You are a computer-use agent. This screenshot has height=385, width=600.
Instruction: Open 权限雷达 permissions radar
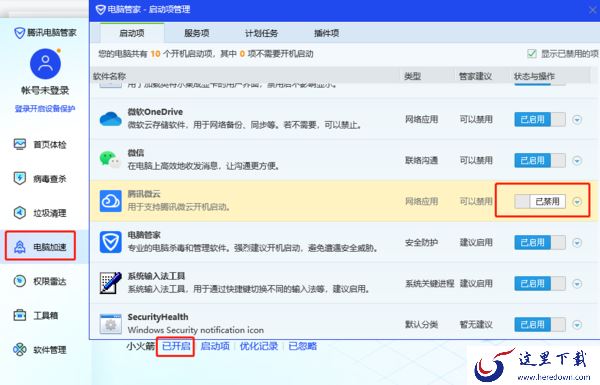[40, 281]
